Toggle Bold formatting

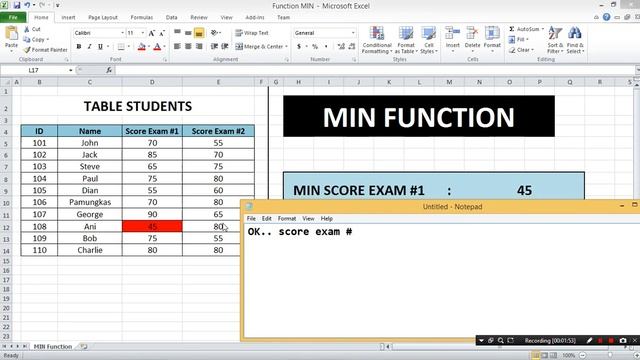point(79,47)
